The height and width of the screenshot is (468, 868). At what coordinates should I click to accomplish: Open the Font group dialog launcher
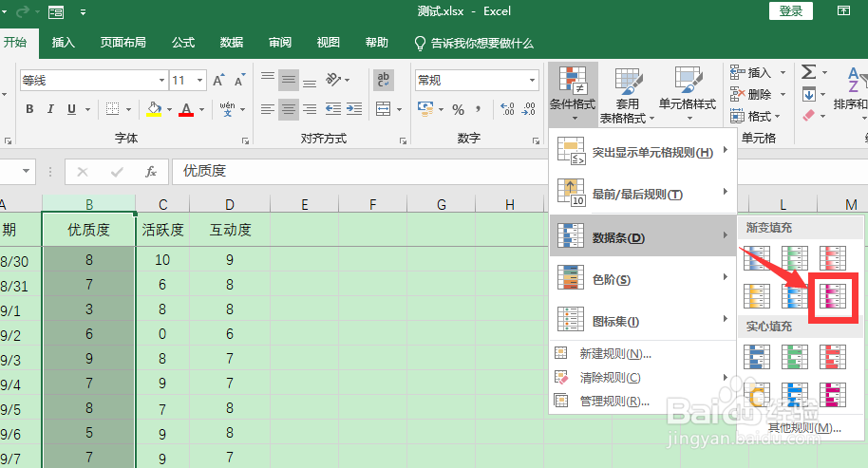coord(245,141)
